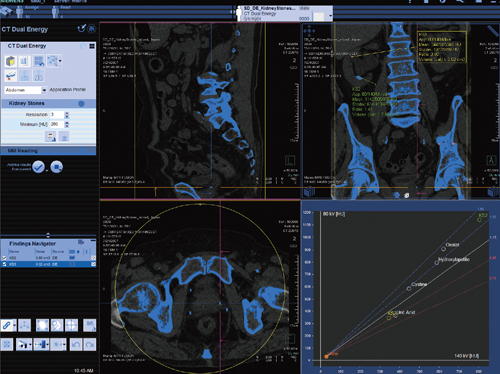Click the redo arrow icon

click(x=90, y=344)
